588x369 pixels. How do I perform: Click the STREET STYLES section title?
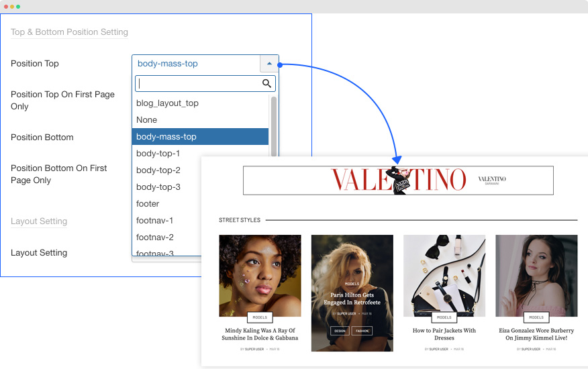(240, 220)
